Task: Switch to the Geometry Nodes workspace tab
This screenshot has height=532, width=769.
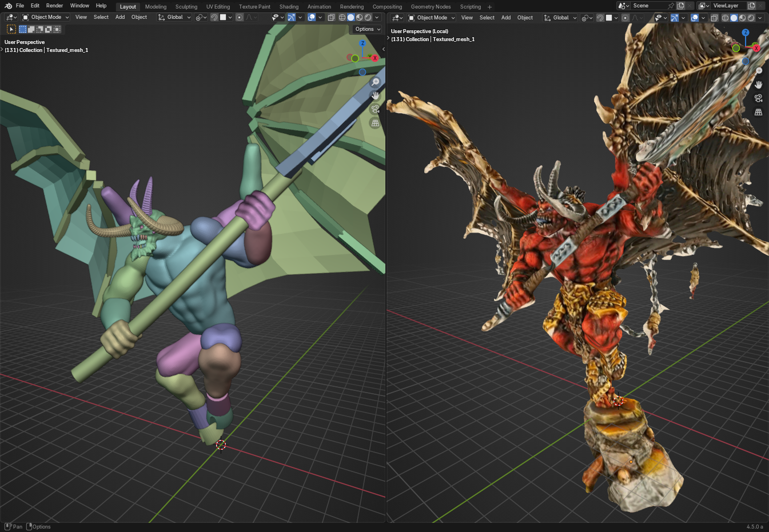Action: (431, 7)
